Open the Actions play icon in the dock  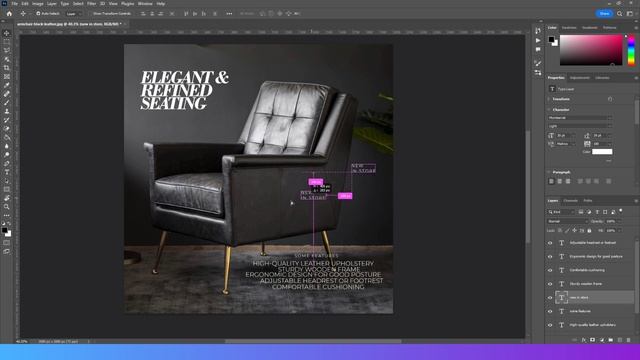[x=538, y=40]
